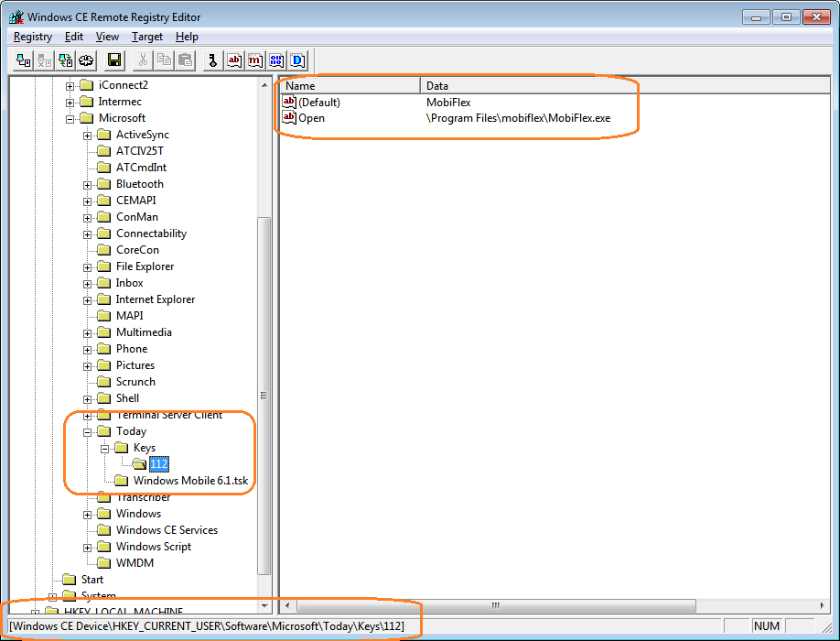
Task: Click the tree pane vertical scrollbar thumb
Action: point(264,396)
